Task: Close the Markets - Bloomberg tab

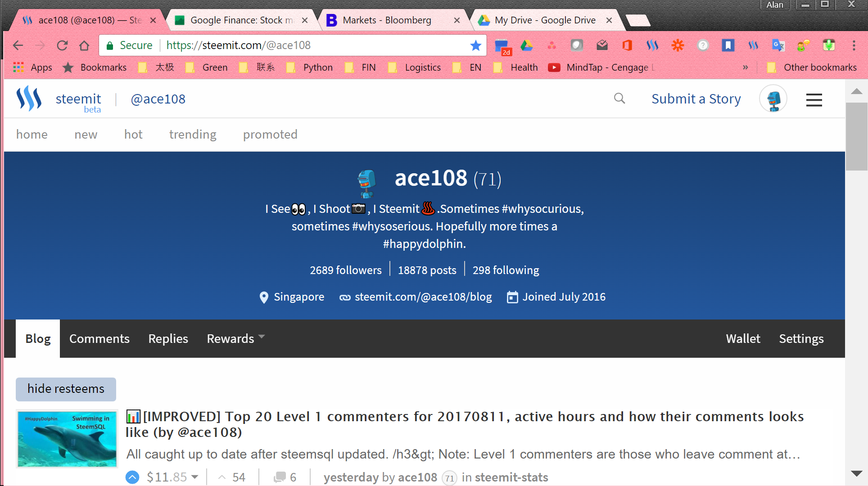Action: pos(457,20)
